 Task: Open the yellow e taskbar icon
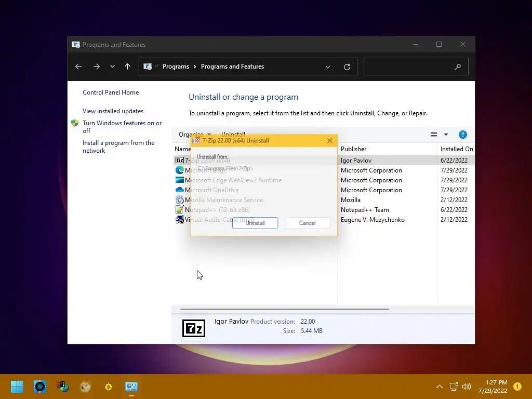109,387
